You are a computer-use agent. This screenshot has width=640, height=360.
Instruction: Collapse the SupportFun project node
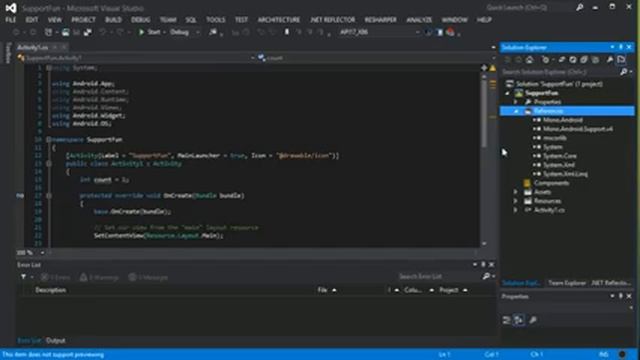click(x=508, y=93)
